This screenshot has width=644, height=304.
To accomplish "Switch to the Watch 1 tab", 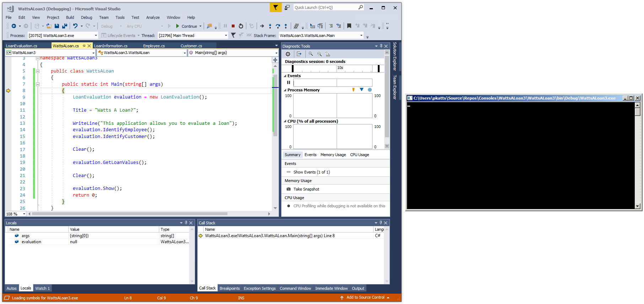I will (x=42, y=288).
